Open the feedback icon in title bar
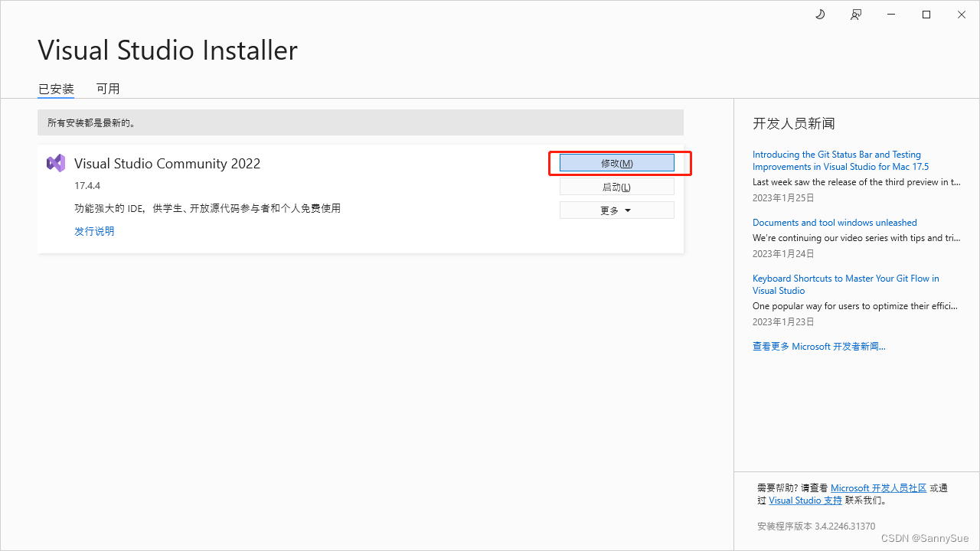The image size is (980, 551). (856, 15)
